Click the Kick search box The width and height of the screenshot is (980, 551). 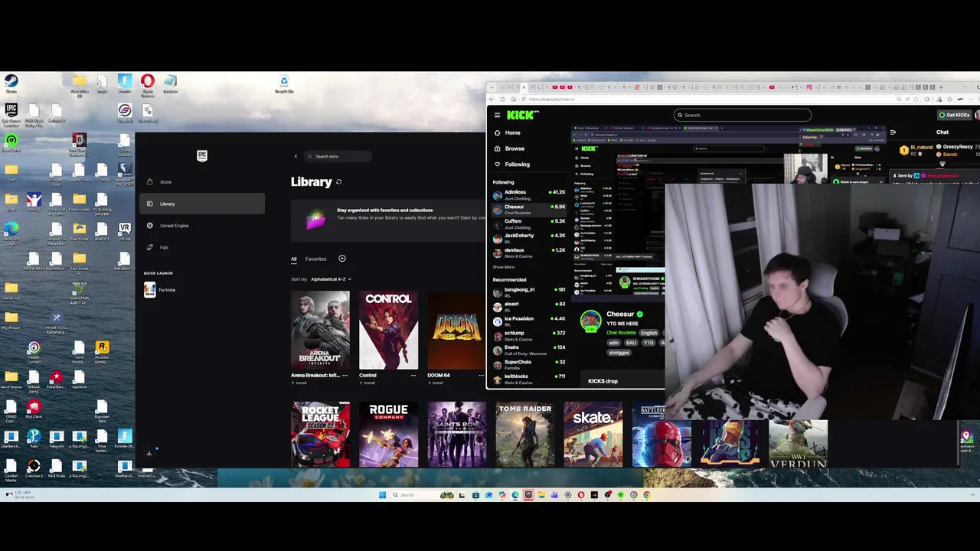(x=742, y=115)
